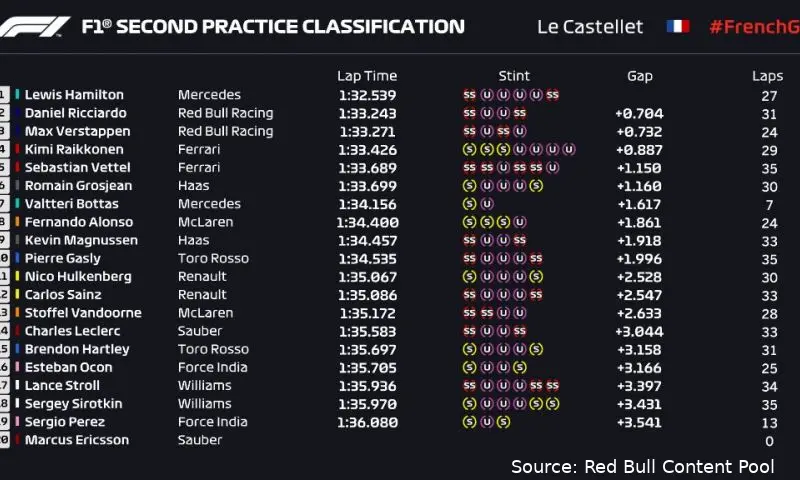
Task: Click Bottas's purple ultrasoft tyre icon
Action: 487,204
